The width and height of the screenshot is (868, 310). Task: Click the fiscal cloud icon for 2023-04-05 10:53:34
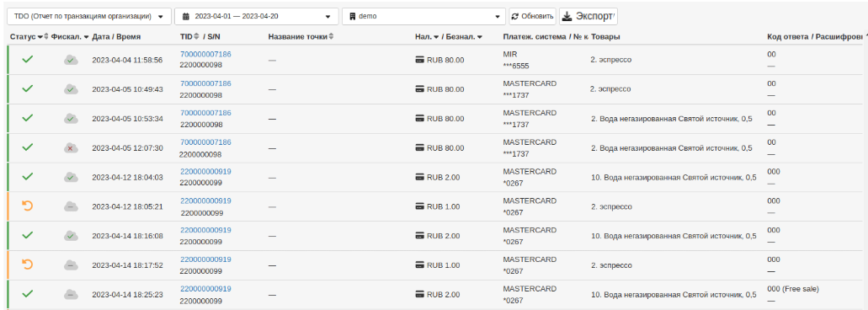[71, 119]
